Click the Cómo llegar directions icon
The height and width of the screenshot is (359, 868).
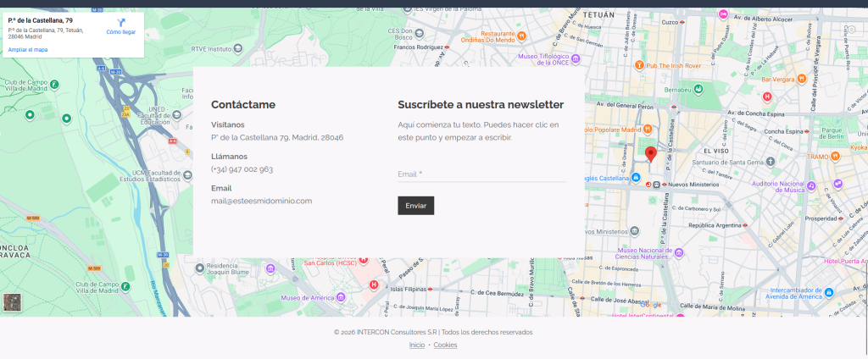[120, 21]
